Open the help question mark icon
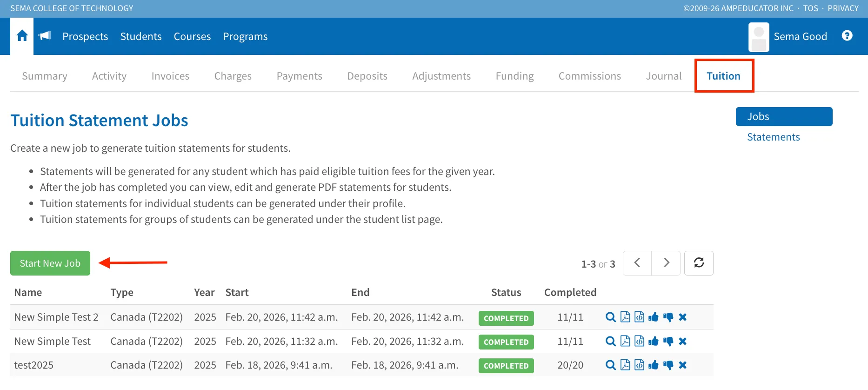 847,36
